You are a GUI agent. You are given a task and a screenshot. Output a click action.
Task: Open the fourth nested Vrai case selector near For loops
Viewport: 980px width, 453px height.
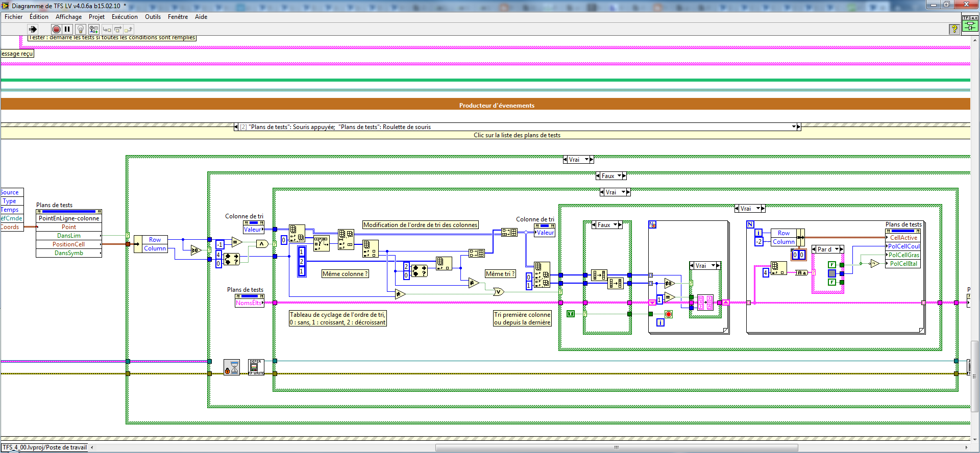point(758,209)
